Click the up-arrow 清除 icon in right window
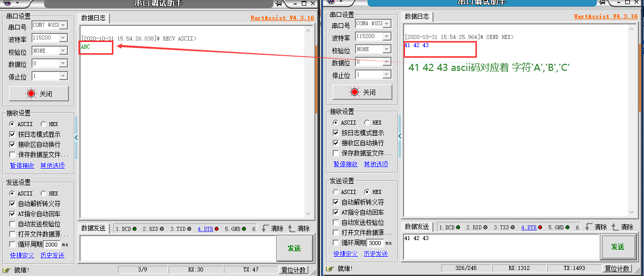Viewport: 644px width, 276px height. click(x=615, y=227)
